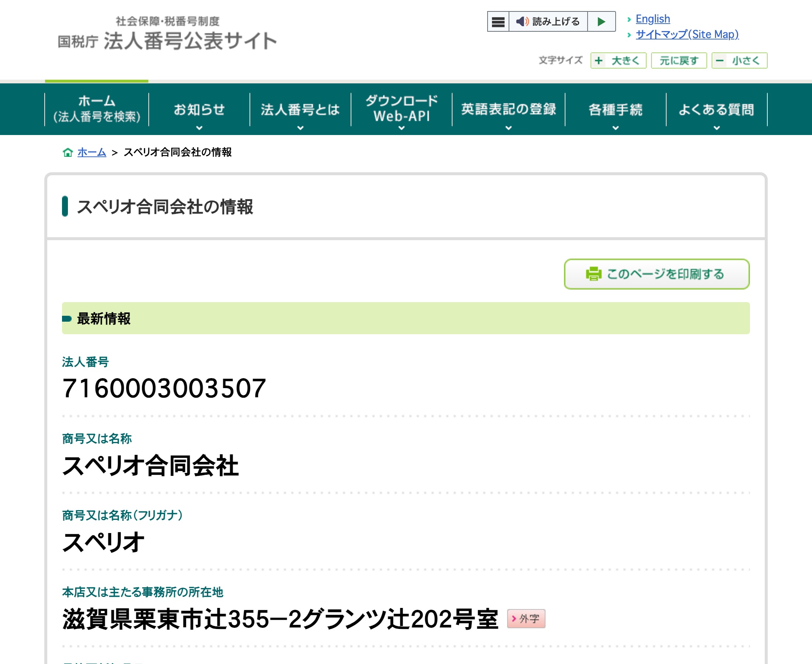812x664 pixels.
Task: Click the 法人番号 field label
Action: (x=85, y=362)
